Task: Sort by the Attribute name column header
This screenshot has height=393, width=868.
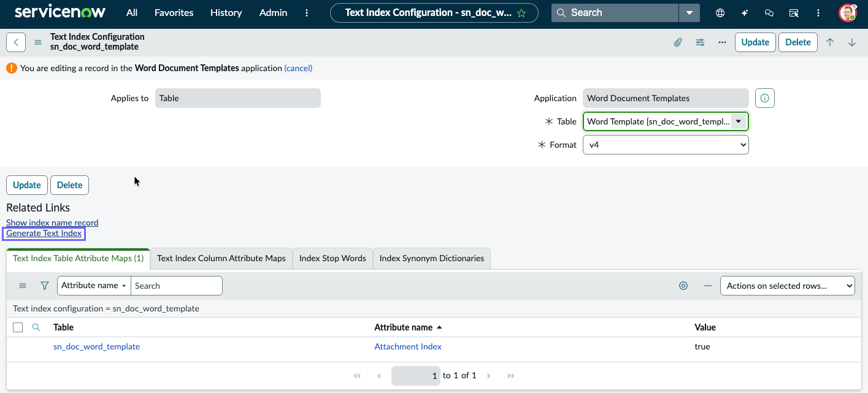Action: tap(404, 327)
